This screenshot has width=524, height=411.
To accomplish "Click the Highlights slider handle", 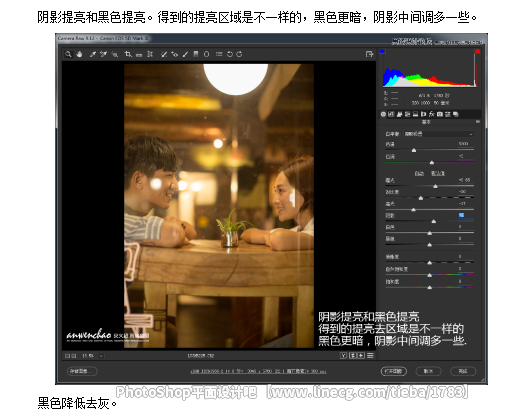I will pos(414,210).
